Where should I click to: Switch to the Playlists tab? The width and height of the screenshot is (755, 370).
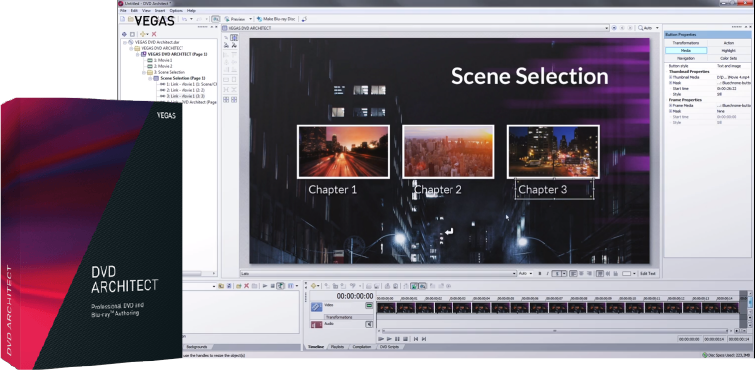[338, 347]
